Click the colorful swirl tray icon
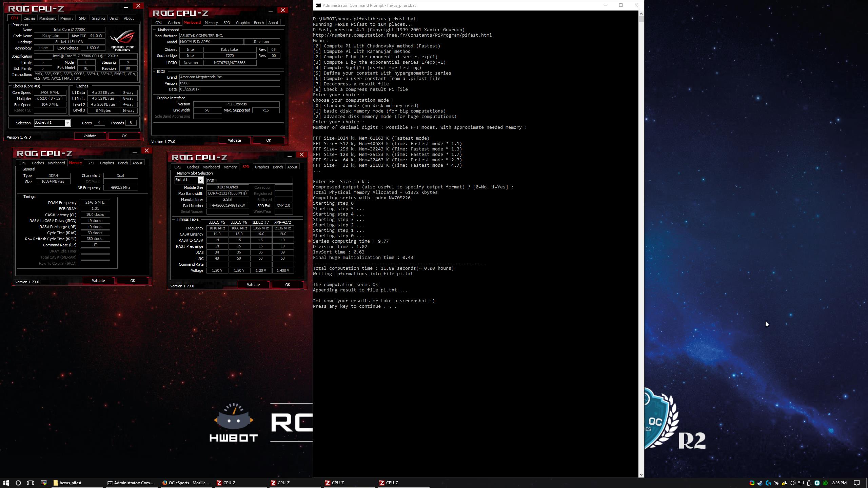868x488 pixels. (752, 483)
